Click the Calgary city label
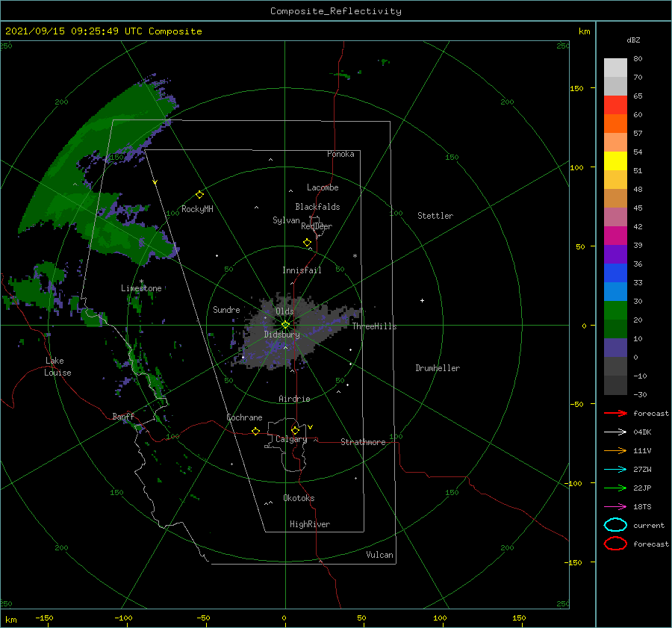672x628 pixels. (291, 439)
